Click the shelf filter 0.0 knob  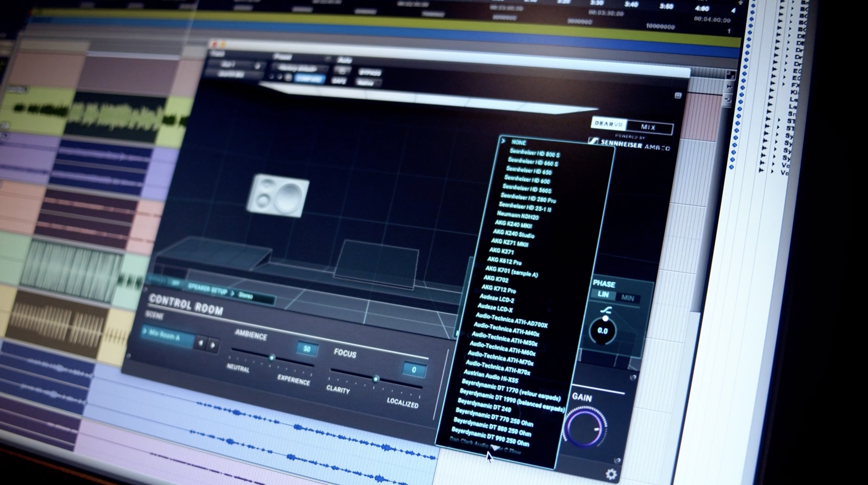pyautogui.click(x=603, y=331)
